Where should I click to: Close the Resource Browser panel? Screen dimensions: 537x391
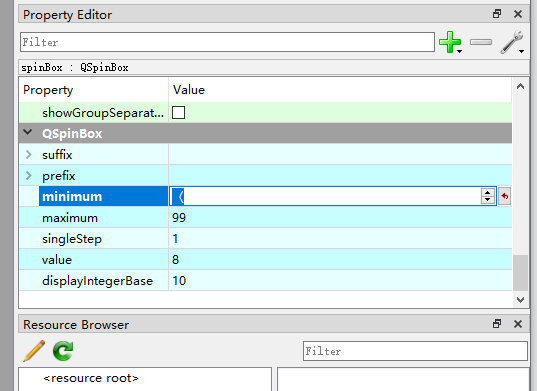pos(518,324)
